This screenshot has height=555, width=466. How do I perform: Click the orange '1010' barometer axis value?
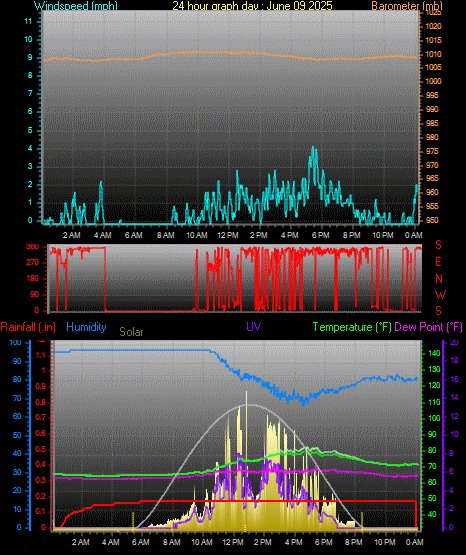(433, 54)
